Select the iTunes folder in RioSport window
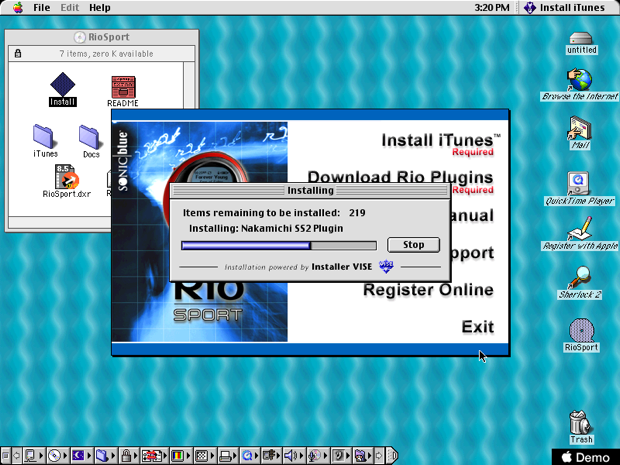The image size is (620, 465). [45, 141]
